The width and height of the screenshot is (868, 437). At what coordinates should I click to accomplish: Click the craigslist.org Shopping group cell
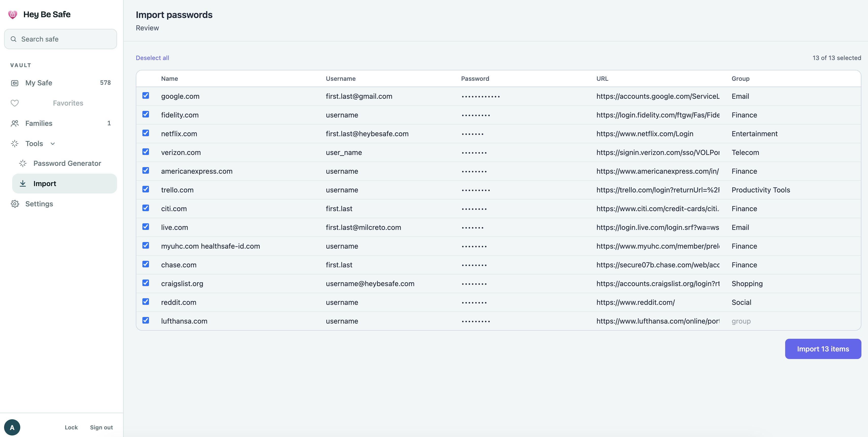747,284
